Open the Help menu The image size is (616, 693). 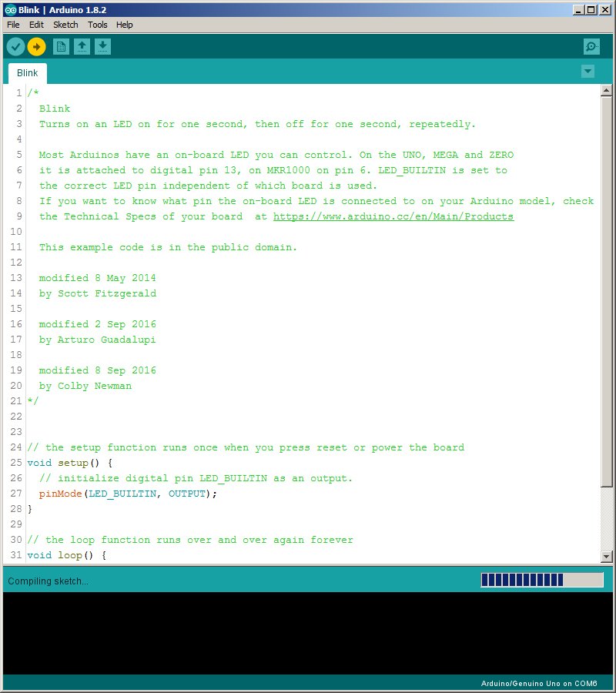124,25
